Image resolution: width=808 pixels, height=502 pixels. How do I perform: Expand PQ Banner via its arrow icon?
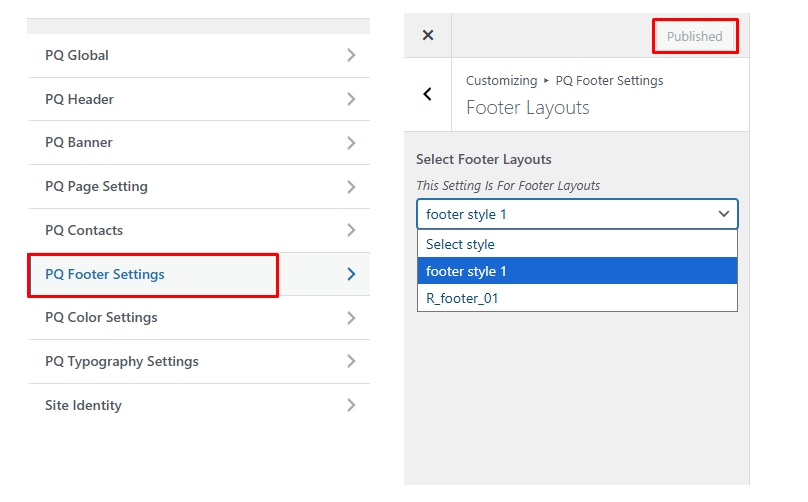(x=351, y=142)
